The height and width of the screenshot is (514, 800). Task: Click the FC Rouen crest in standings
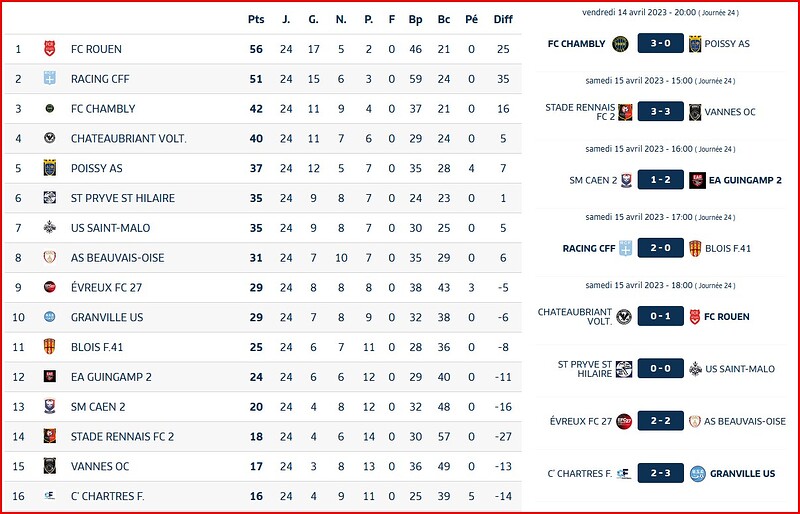tap(49, 49)
